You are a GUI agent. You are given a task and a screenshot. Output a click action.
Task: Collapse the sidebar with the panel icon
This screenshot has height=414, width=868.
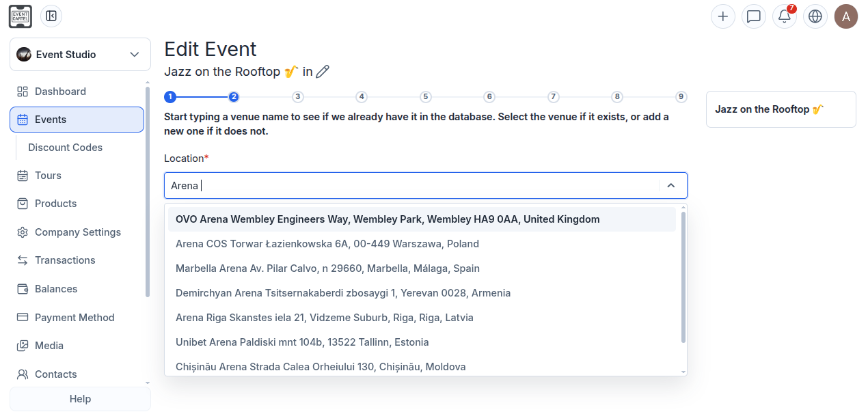coord(51,16)
